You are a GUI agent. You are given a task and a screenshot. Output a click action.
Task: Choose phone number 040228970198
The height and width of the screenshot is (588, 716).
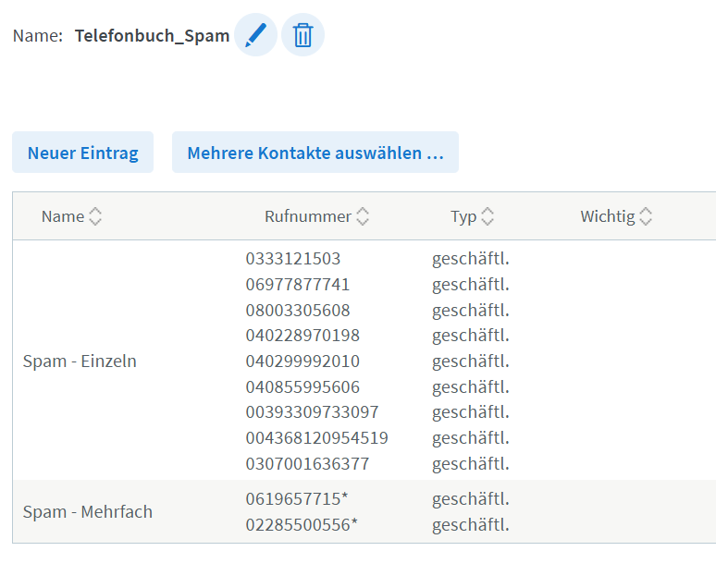(x=302, y=335)
